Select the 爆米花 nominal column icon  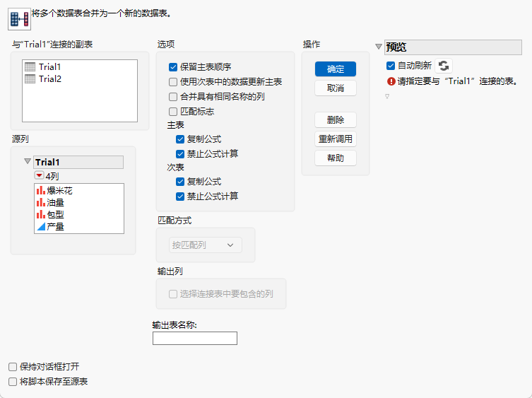41,190
